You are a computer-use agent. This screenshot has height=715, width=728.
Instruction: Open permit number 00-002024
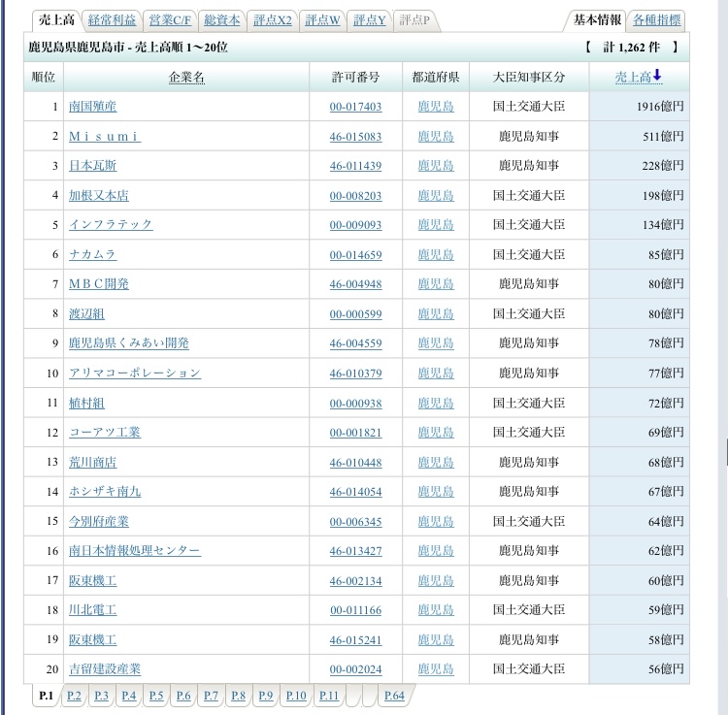pyautogui.click(x=355, y=669)
